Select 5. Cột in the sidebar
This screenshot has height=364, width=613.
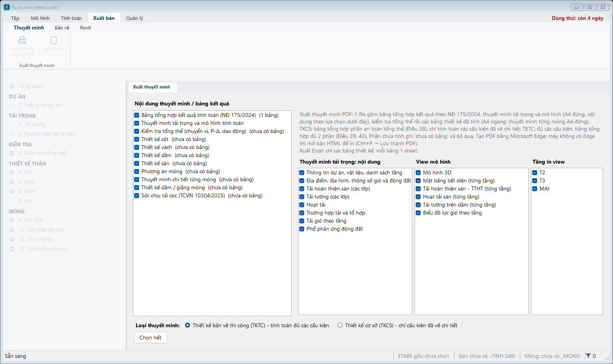pos(25,172)
